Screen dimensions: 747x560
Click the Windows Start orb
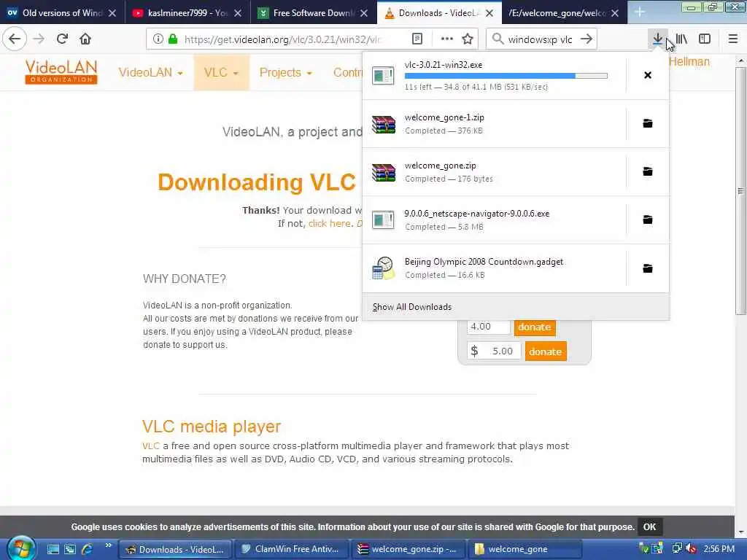[20, 548]
